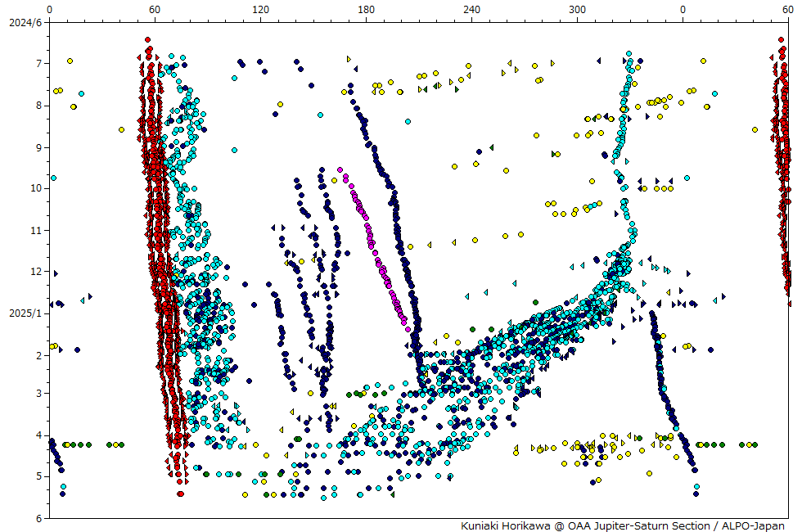Click the topmost magenta data point
The width and height of the screenshot is (802, 532).
341,169
